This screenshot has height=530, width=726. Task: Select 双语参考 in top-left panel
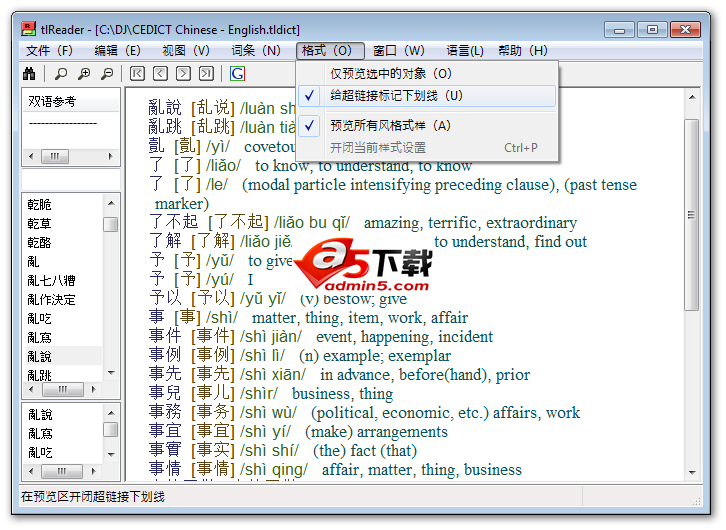(52, 101)
